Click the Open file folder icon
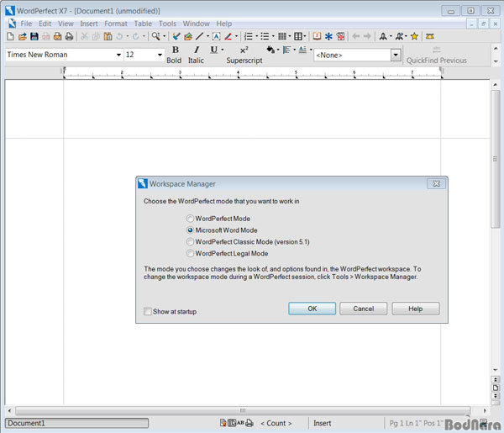This screenshot has height=433, width=504. [23, 36]
